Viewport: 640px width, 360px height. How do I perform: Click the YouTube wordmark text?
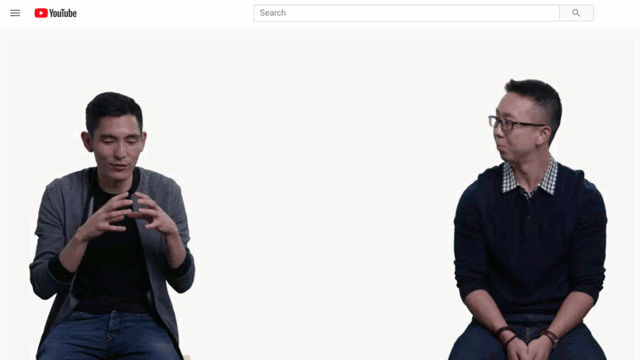63,13
